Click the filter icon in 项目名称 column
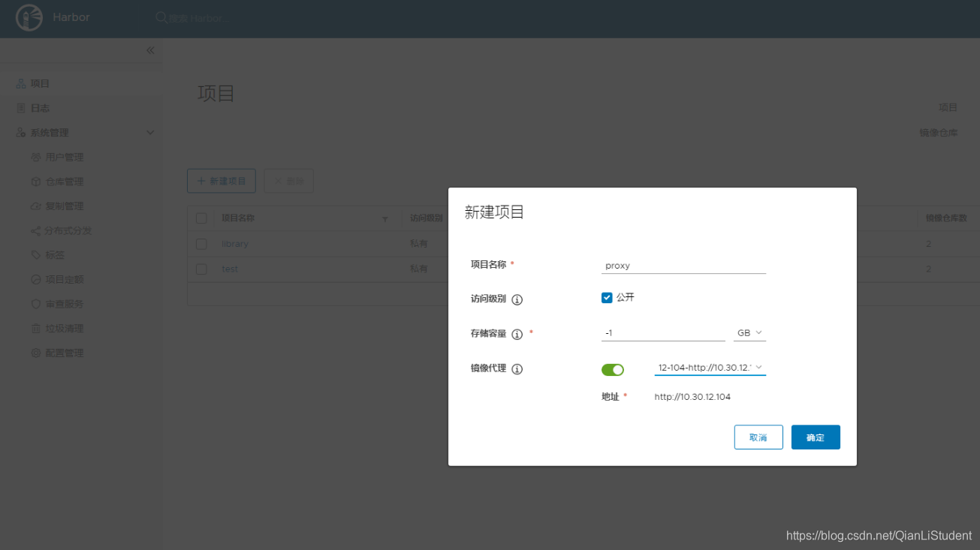980x550 pixels. pos(385,219)
